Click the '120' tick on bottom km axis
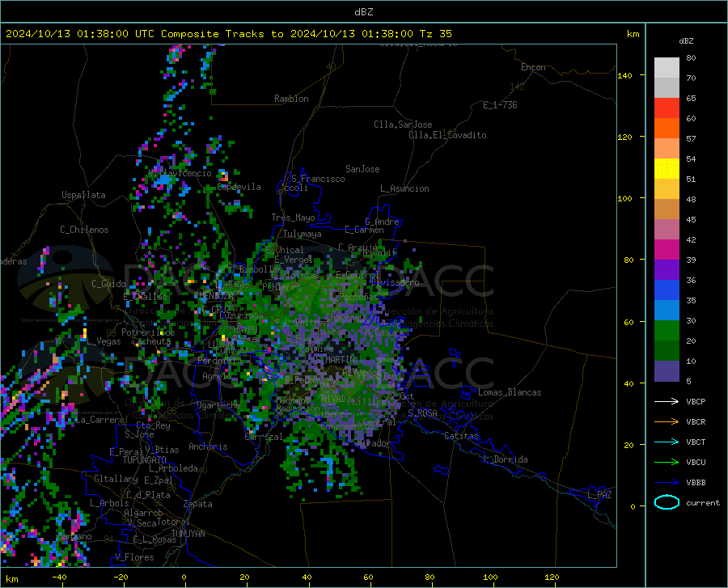The height and width of the screenshot is (588, 728). [x=552, y=577]
